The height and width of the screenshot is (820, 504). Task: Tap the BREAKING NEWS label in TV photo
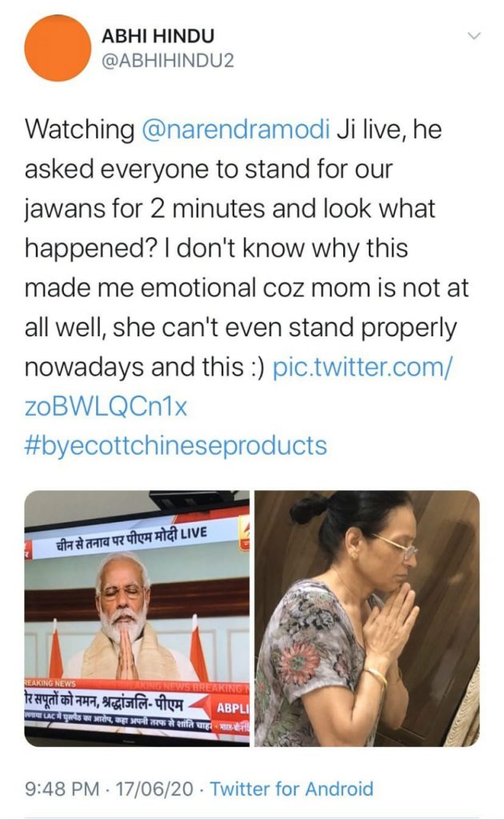coord(50,684)
